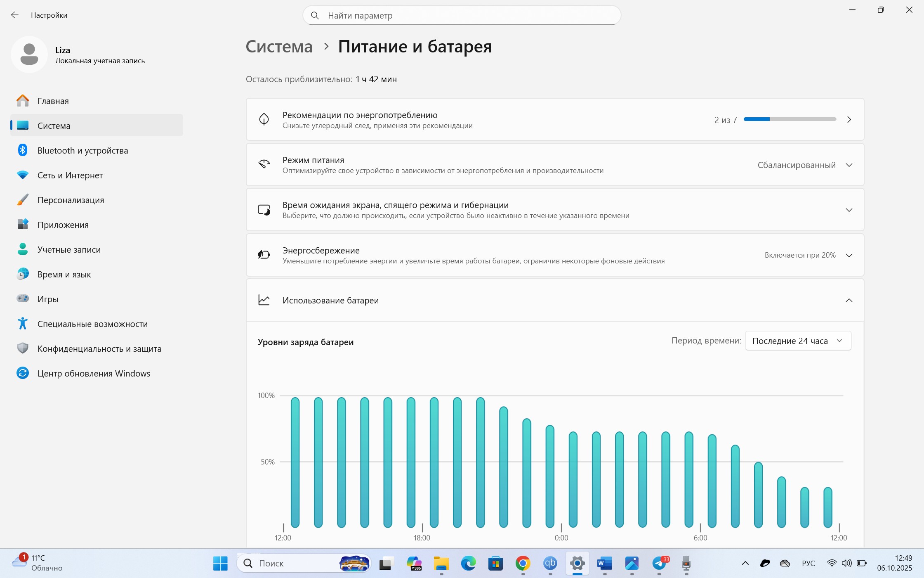Viewport: 924px width, 578px height.
Task: Open Персонализация settings
Action: point(97,200)
